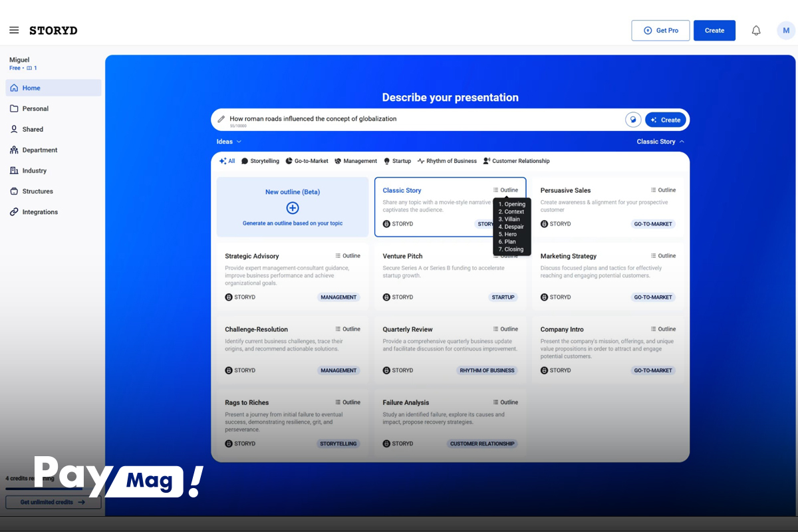Screen dimensions: 798x532
Task: Select the Storytelling filter tab
Action: coord(260,161)
